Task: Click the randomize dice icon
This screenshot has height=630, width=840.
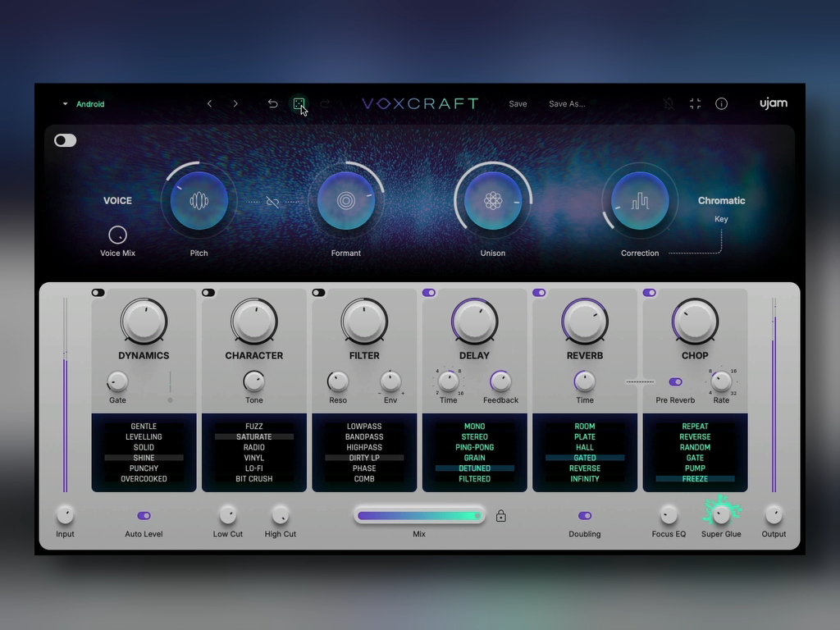Action: [299, 103]
